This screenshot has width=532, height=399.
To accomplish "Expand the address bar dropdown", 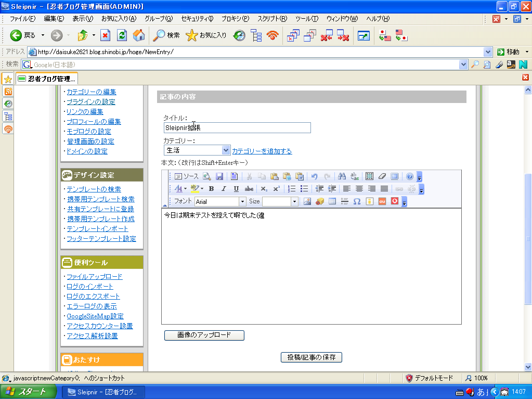I will click(x=488, y=52).
